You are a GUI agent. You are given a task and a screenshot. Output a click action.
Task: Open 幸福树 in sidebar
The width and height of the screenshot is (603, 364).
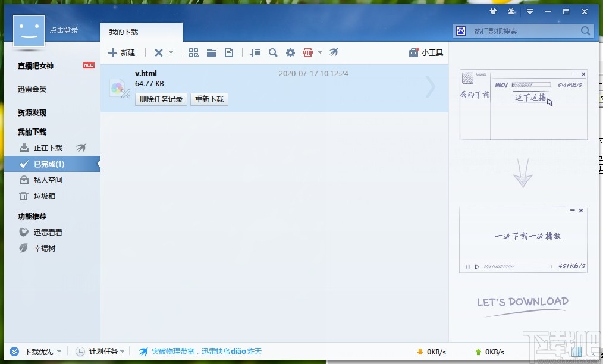pos(44,248)
